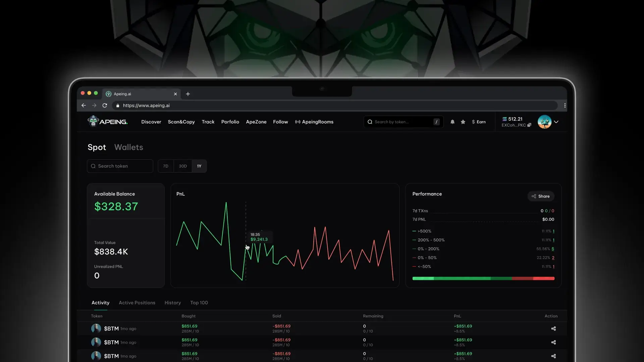Image resolution: width=644 pixels, height=362 pixels.
Task: Copy wallet address EXCoh...PKC icon
Action: pyautogui.click(x=529, y=125)
